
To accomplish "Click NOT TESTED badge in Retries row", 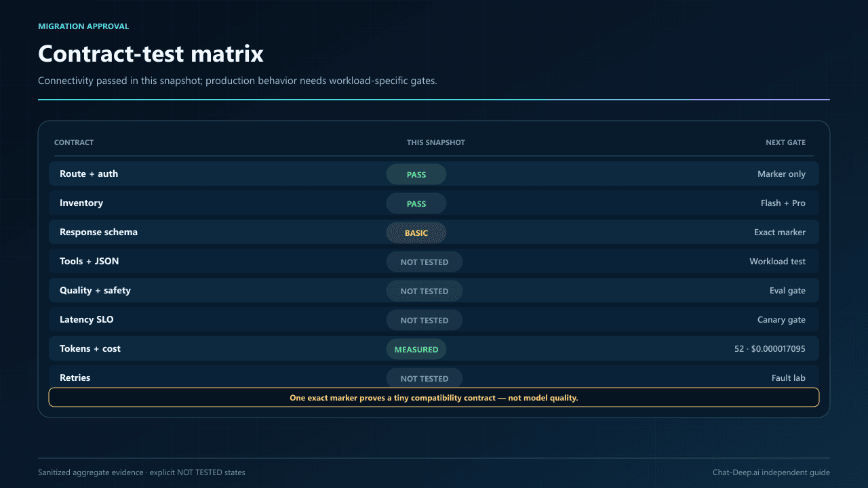I will tap(425, 378).
